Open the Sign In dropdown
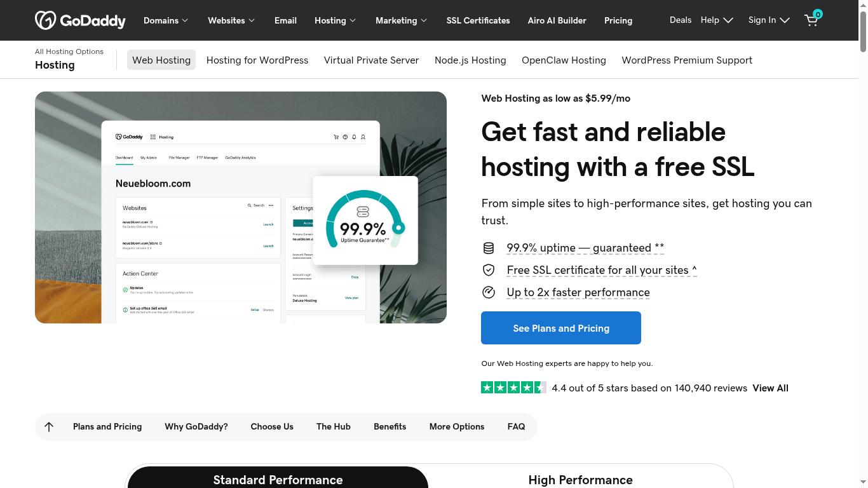The width and height of the screenshot is (868, 488). coord(769,20)
